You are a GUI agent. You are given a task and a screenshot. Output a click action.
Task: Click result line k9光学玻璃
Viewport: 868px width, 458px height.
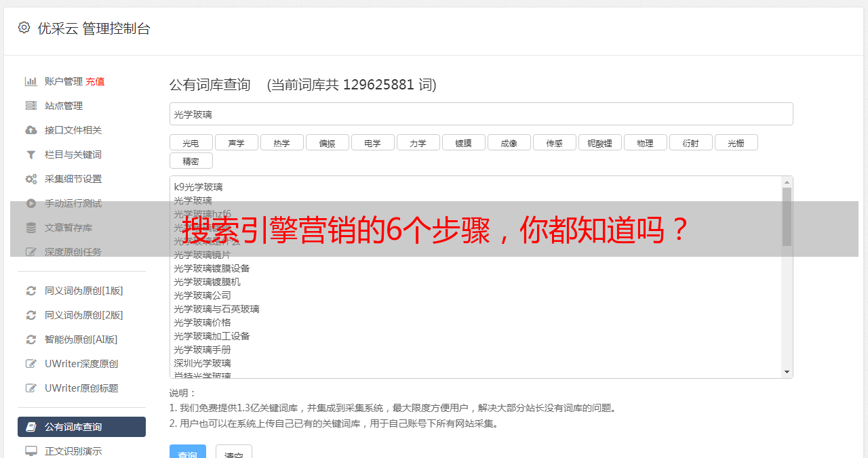point(198,187)
